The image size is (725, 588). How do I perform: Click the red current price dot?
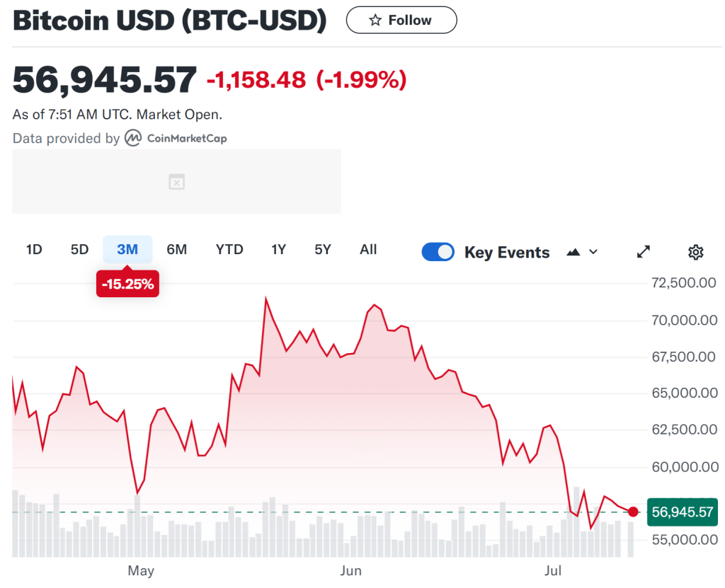633,512
